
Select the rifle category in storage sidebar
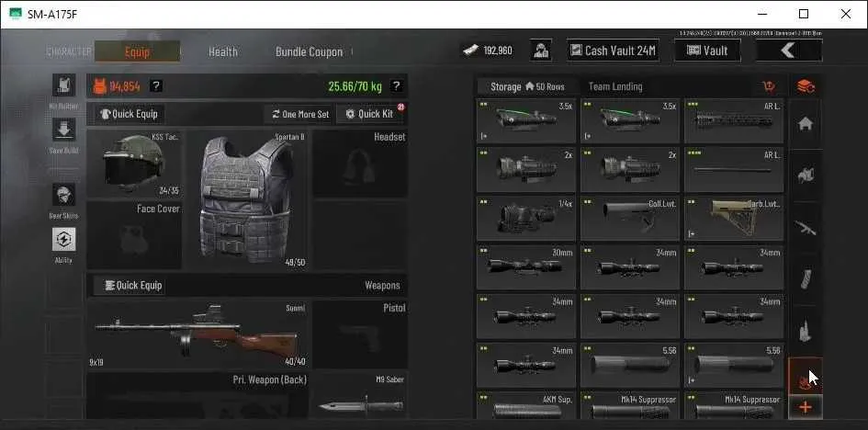[806, 228]
